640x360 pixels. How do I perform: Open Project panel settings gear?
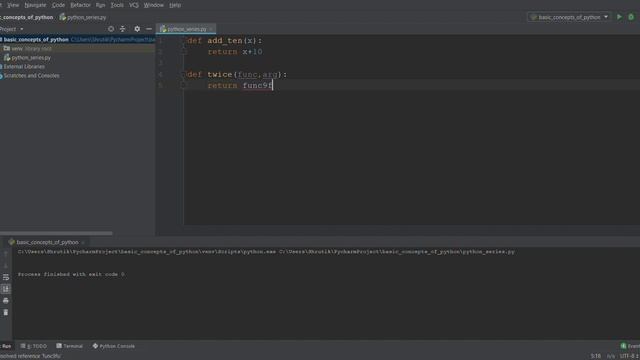click(x=137, y=29)
